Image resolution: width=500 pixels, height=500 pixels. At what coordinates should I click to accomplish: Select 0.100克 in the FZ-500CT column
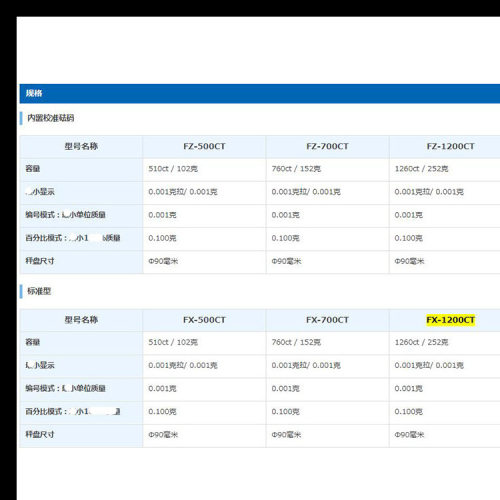[162, 238]
